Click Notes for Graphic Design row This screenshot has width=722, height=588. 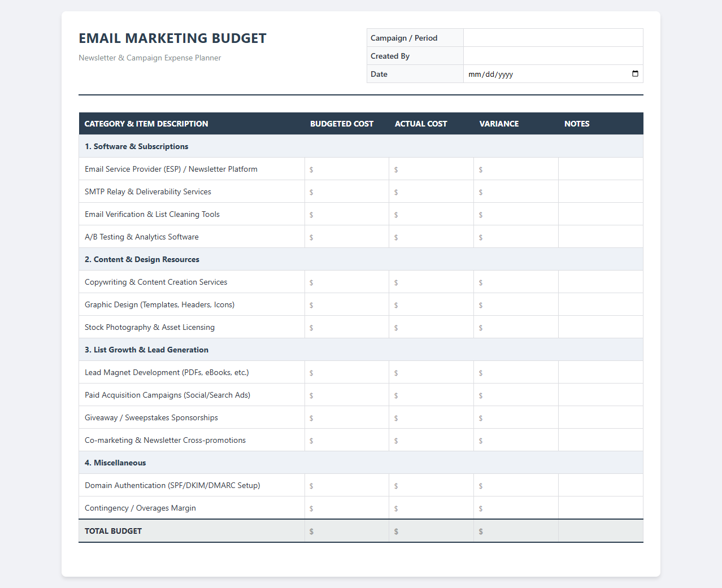coord(601,304)
